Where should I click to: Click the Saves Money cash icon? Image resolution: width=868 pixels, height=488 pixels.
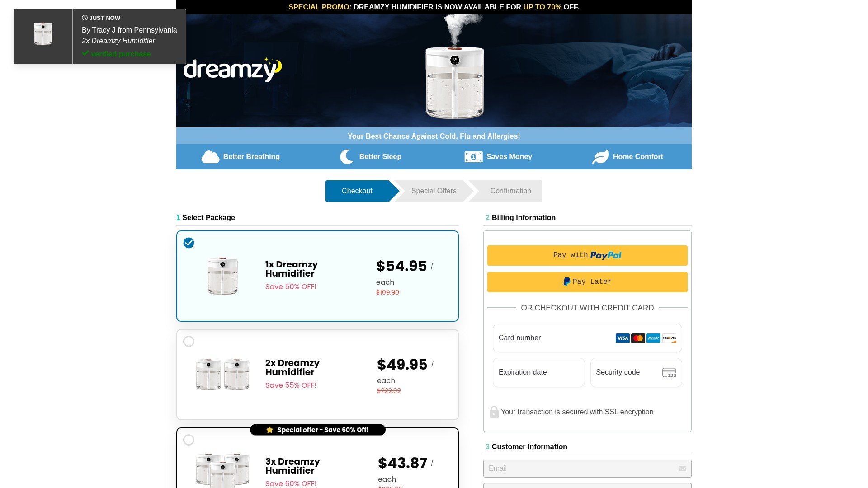pos(473,157)
